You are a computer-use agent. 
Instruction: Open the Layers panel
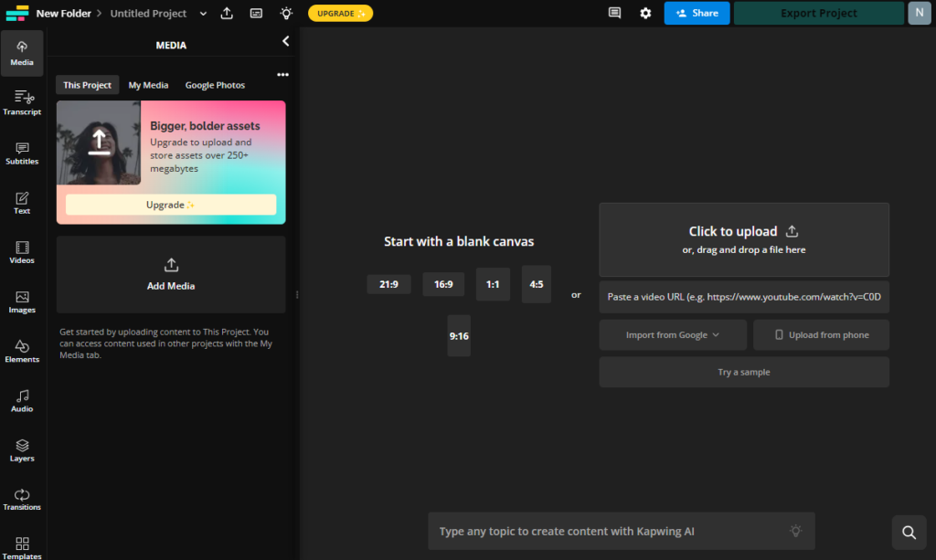[22, 449]
